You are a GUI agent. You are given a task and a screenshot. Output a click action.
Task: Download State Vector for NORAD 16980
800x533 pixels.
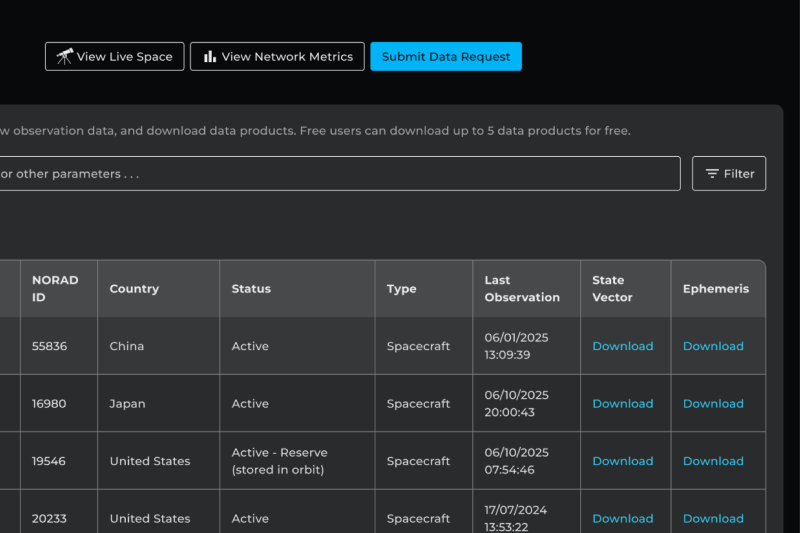click(x=622, y=404)
